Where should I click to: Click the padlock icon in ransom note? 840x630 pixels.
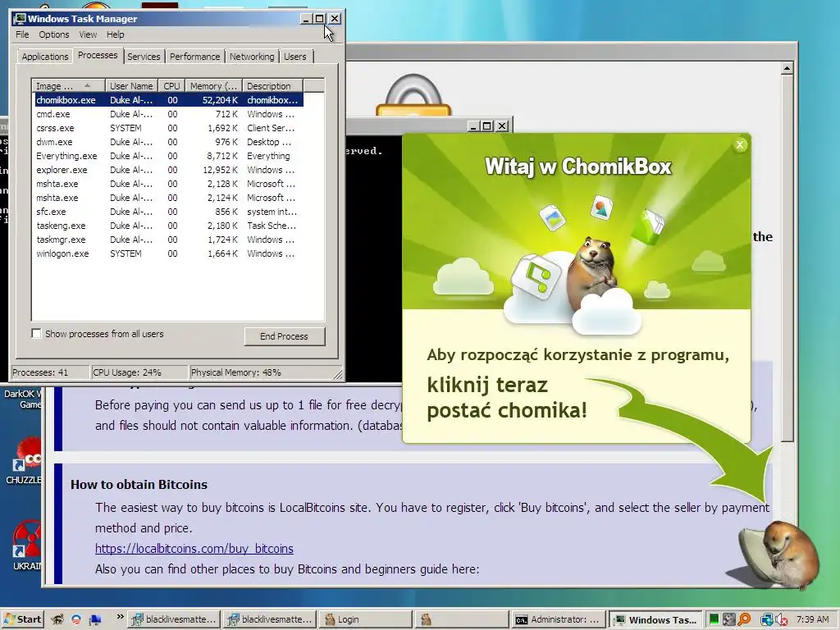413,95
